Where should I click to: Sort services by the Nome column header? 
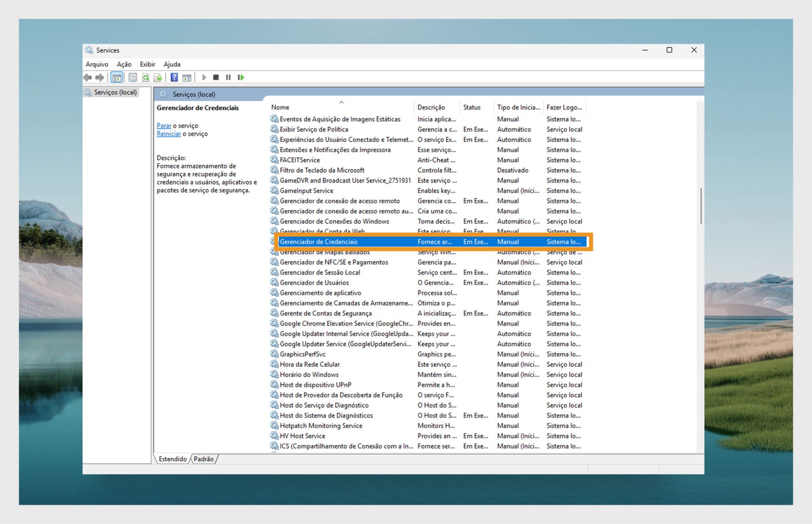click(x=280, y=107)
